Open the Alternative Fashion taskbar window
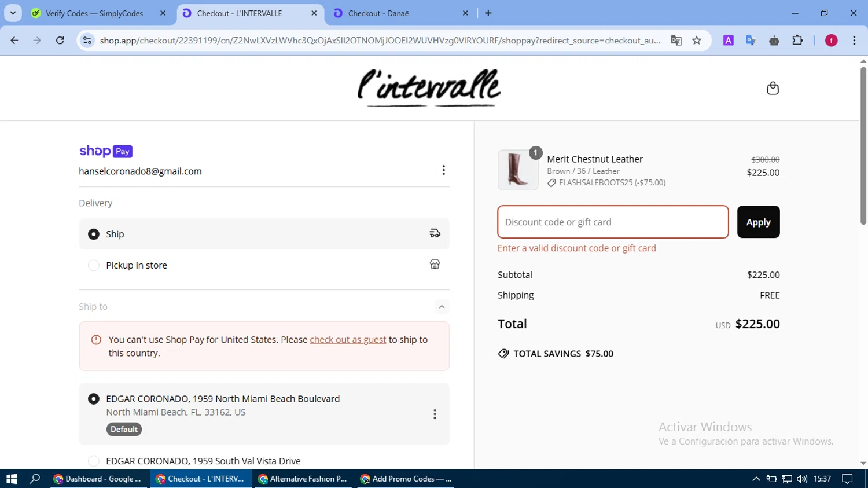The height and width of the screenshot is (488, 868). [303, 479]
